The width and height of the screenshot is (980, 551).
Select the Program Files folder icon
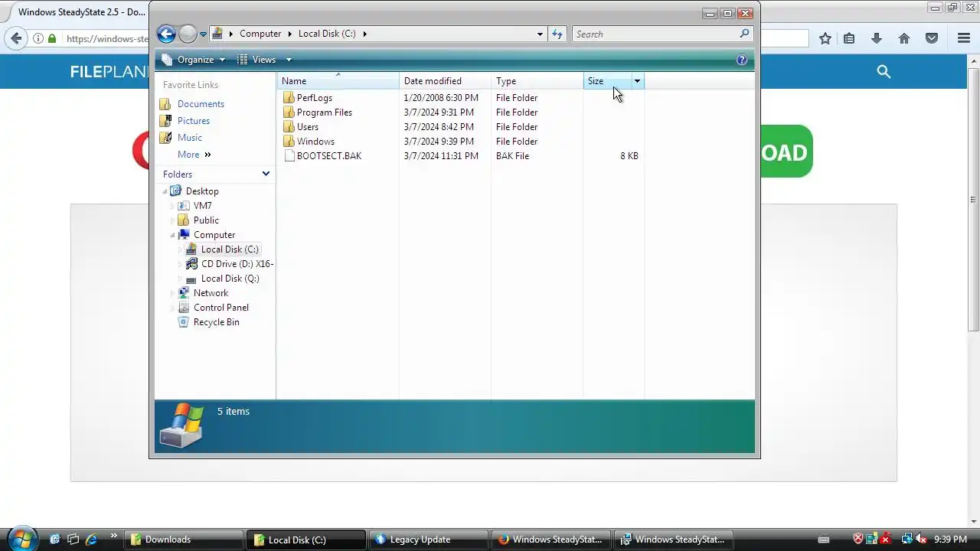pos(289,112)
